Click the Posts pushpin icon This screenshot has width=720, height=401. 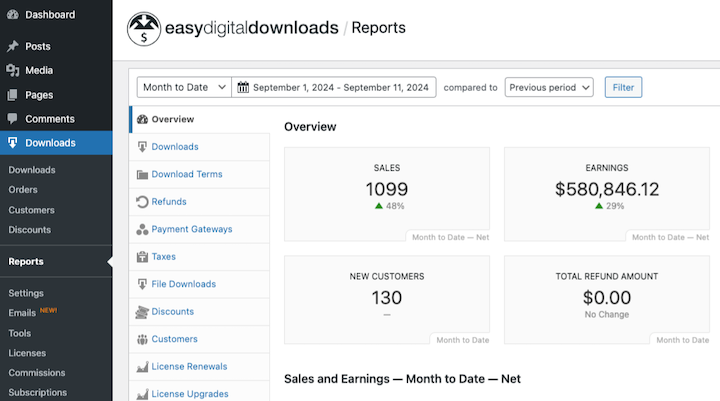coord(13,46)
